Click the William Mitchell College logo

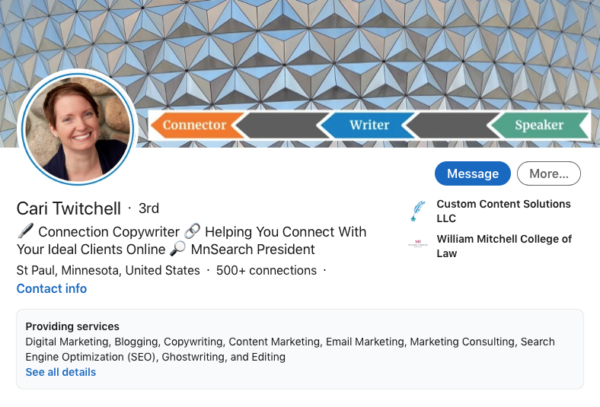click(418, 244)
